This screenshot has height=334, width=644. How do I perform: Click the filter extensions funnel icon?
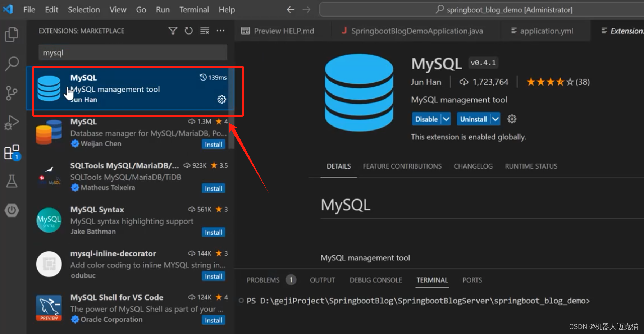pos(173,31)
